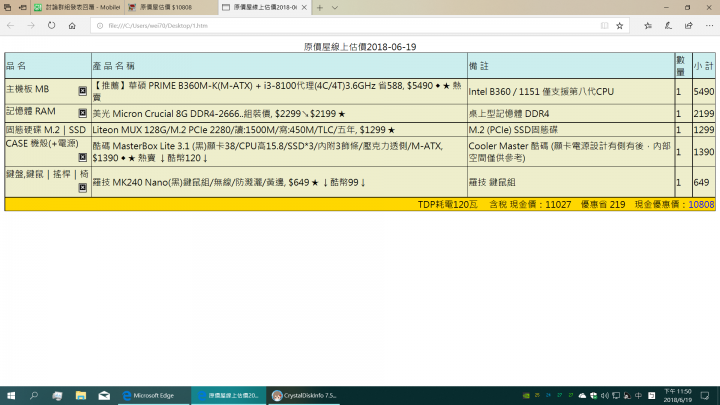Click the 10808 cash discount total
The height and width of the screenshot is (405, 720).
point(701,204)
